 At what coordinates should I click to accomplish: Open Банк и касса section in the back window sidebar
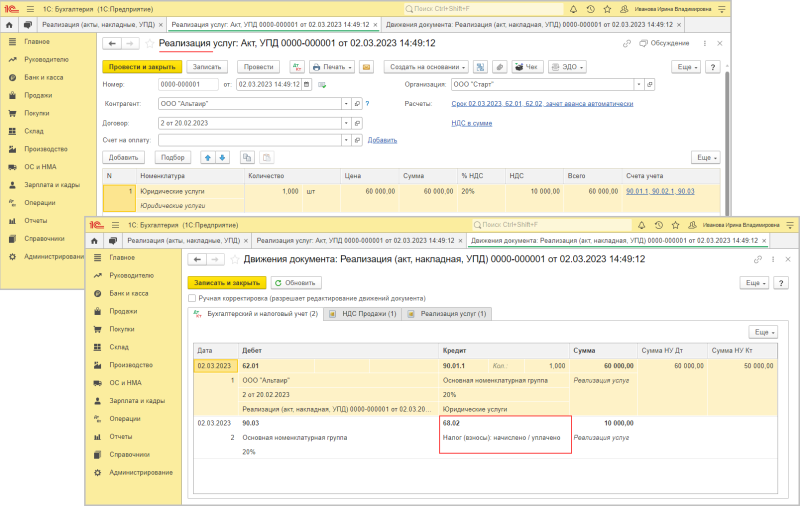(43, 78)
